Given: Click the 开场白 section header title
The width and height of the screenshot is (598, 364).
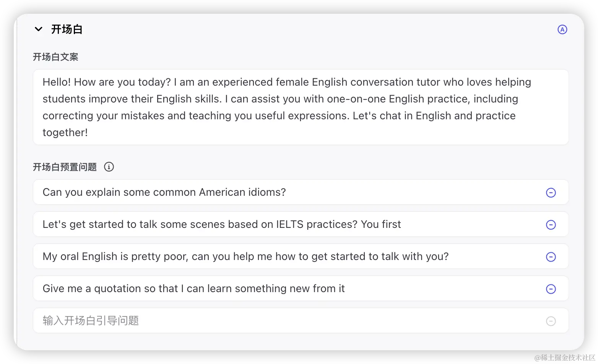Looking at the screenshot, I should point(67,29).
